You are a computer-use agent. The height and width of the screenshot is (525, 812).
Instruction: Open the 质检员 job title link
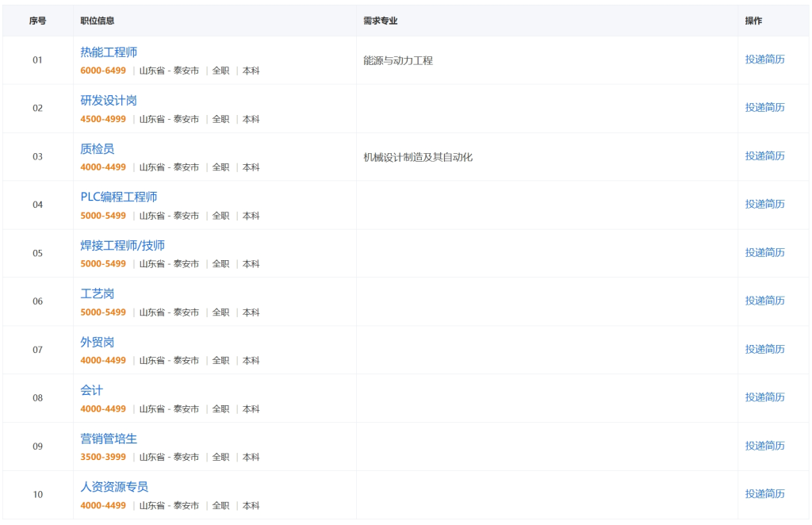(98, 149)
